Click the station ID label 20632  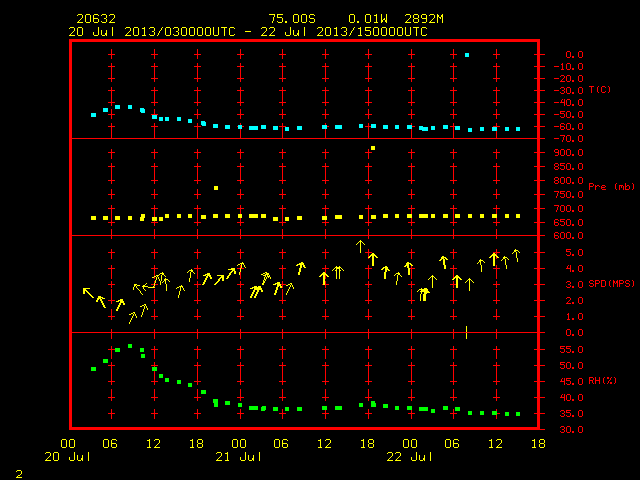(x=96, y=19)
